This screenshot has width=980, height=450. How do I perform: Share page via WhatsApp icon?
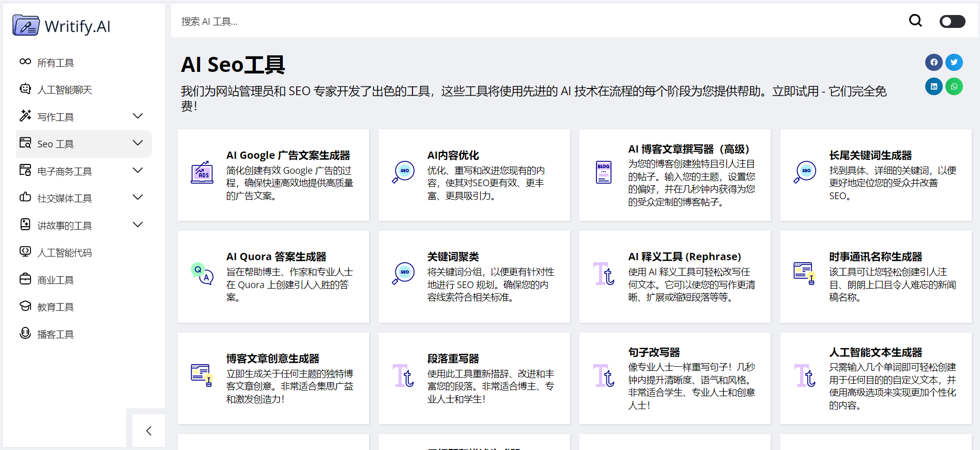[954, 86]
